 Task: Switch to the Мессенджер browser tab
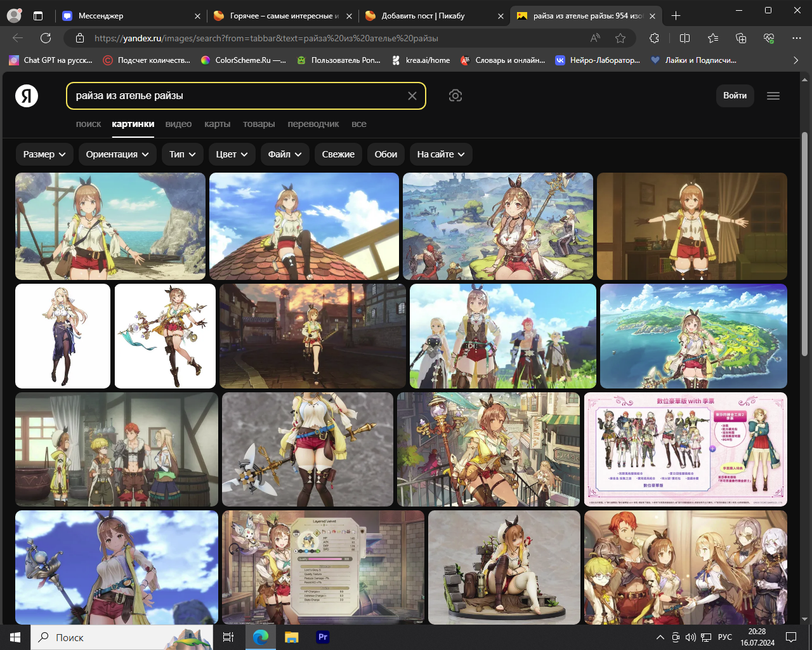[127, 16]
